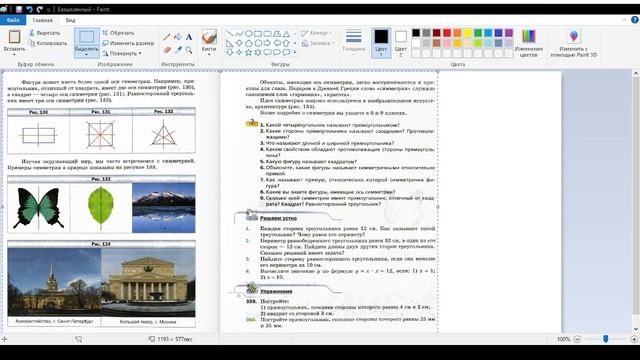Choose the Curve shape
Image resolution: width=640 pixels, height=360 pixels.
click(x=239, y=33)
